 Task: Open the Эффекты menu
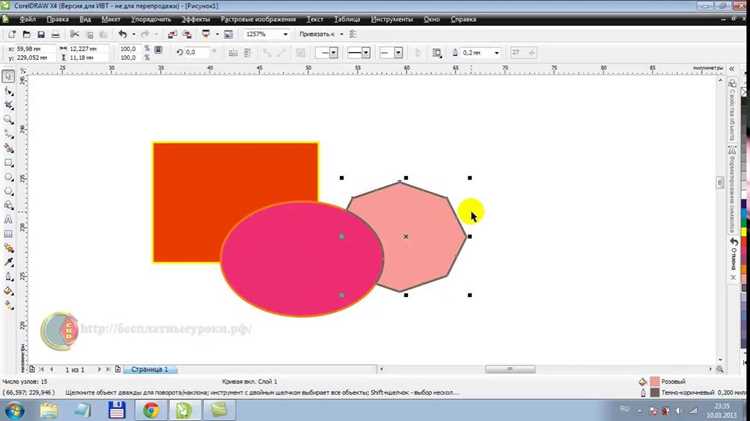click(x=195, y=20)
